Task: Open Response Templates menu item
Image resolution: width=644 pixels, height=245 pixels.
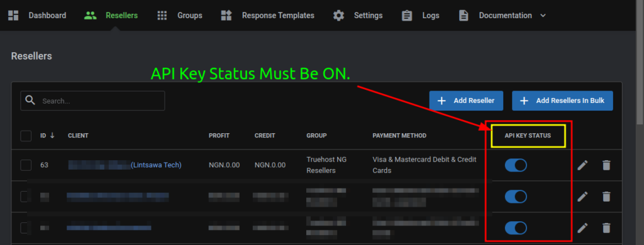Action: pos(278,16)
